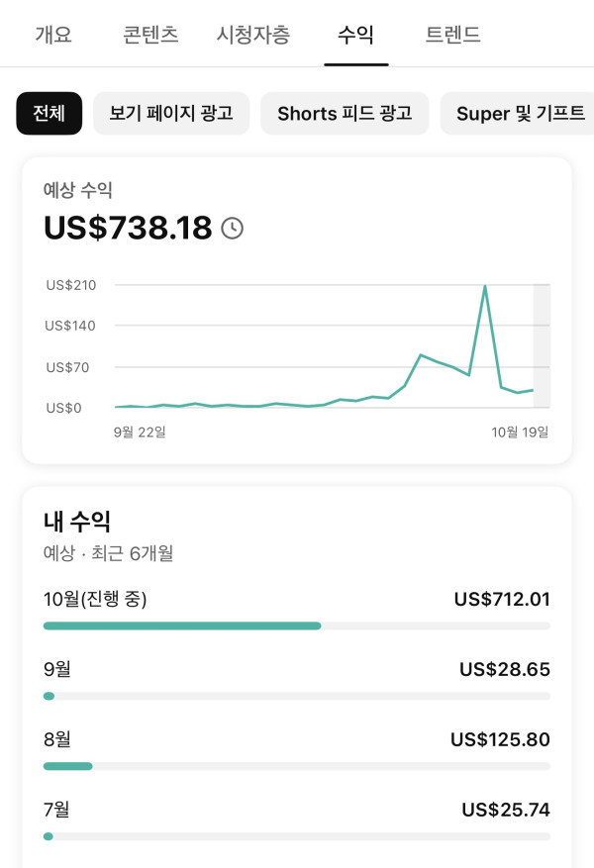The height and width of the screenshot is (868, 594).
Task: Filter by 보기 페이지 광고
Action: pos(171,114)
